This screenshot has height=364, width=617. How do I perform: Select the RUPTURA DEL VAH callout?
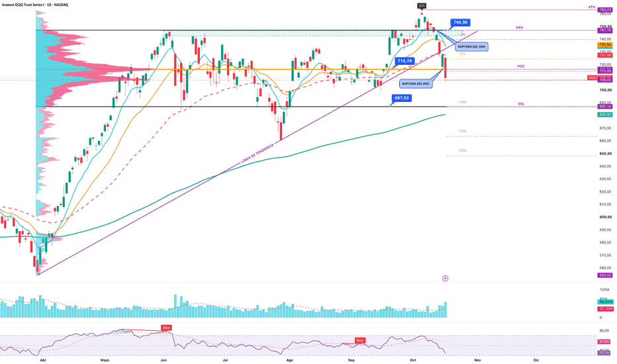(471, 46)
